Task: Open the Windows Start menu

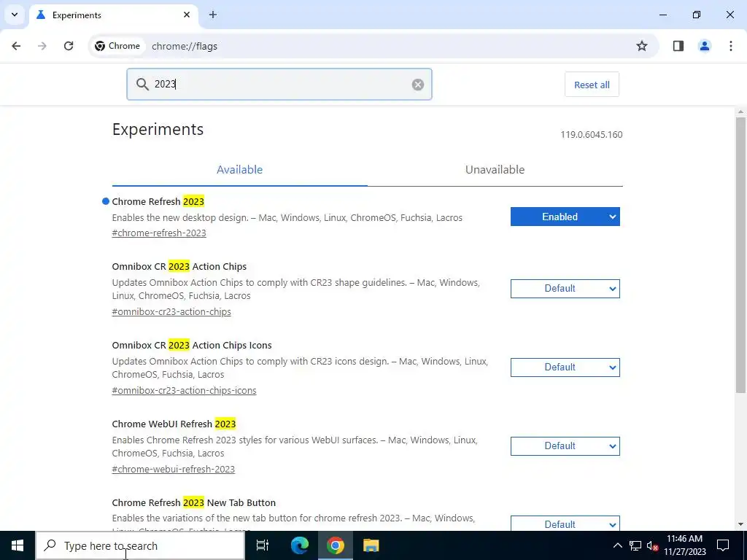Action: click(x=18, y=545)
